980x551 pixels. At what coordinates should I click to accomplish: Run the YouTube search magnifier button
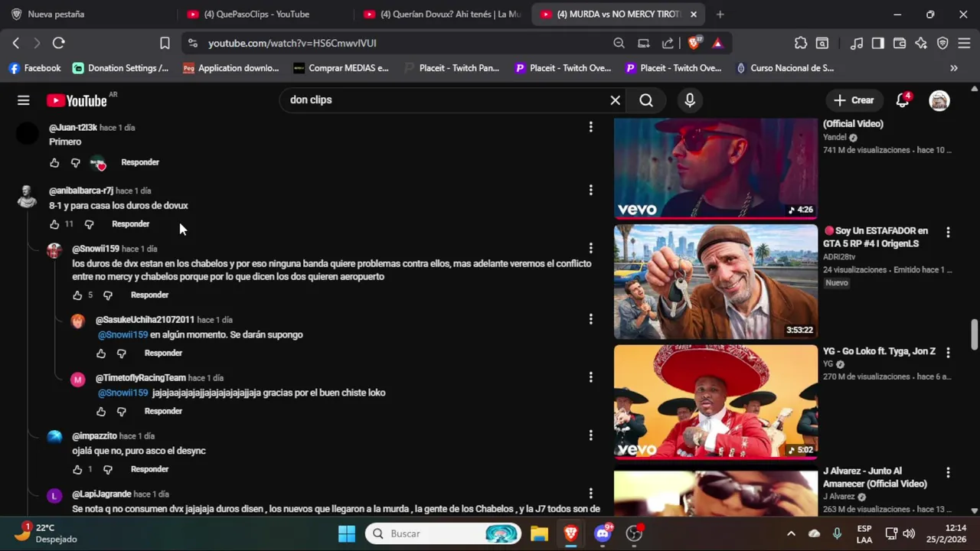(646, 100)
